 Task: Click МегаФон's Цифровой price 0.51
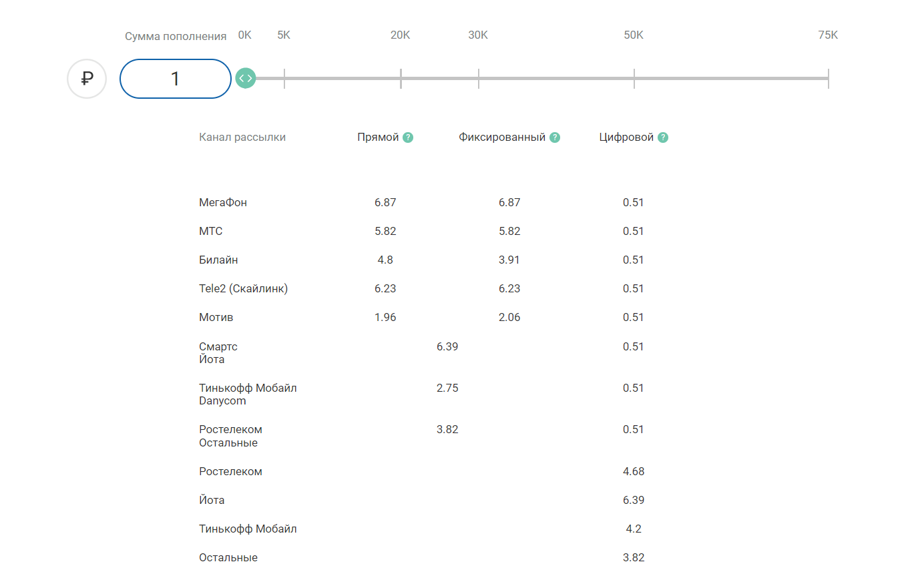point(633,202)
